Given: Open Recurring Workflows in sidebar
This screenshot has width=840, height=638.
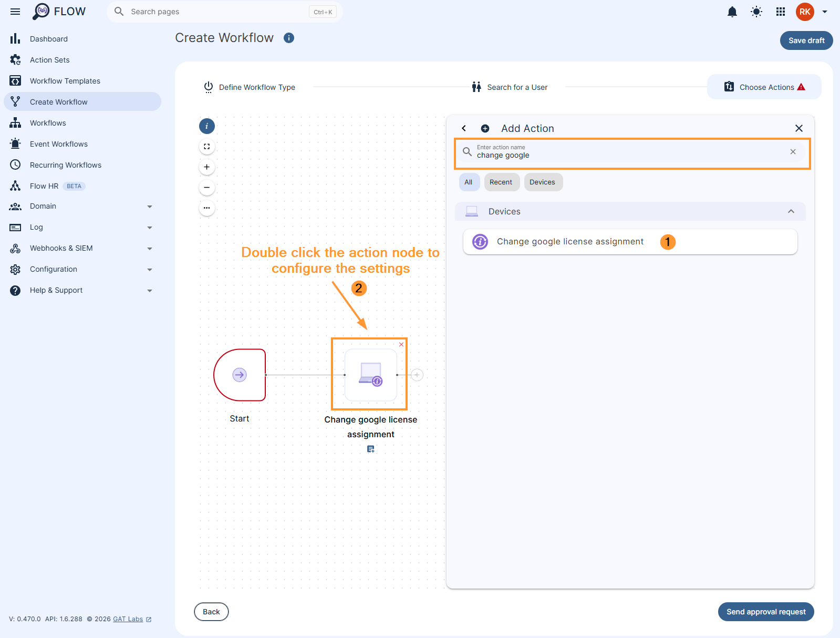Looking at the screenshot, I should click(x=82, y=165).
